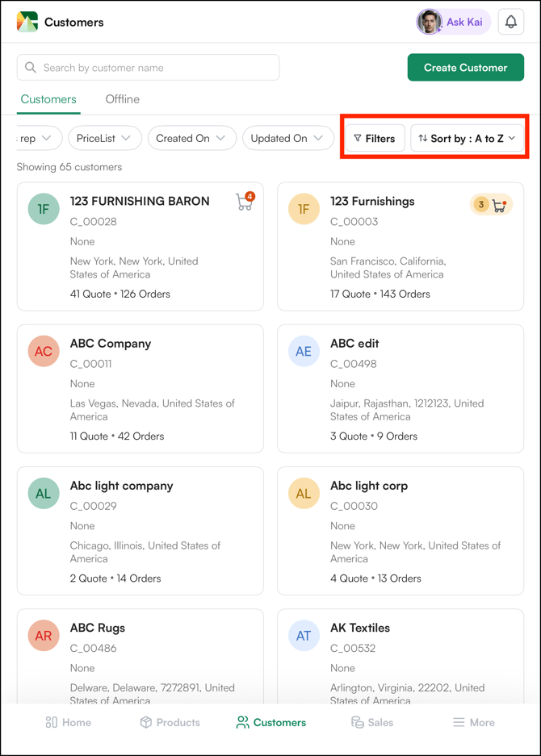Click the Create Customer button
This screenshot has height=756, width=541.
point(465,68)
